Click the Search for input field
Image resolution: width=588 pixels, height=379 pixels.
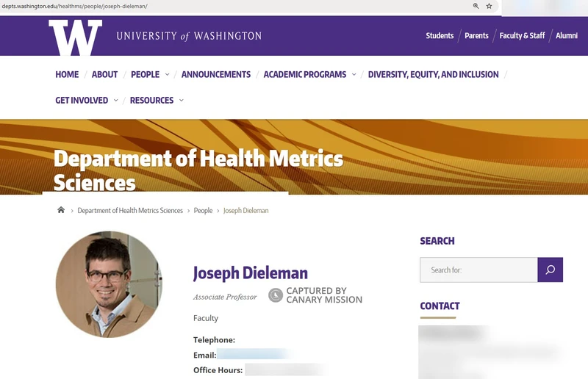(478, 270)
